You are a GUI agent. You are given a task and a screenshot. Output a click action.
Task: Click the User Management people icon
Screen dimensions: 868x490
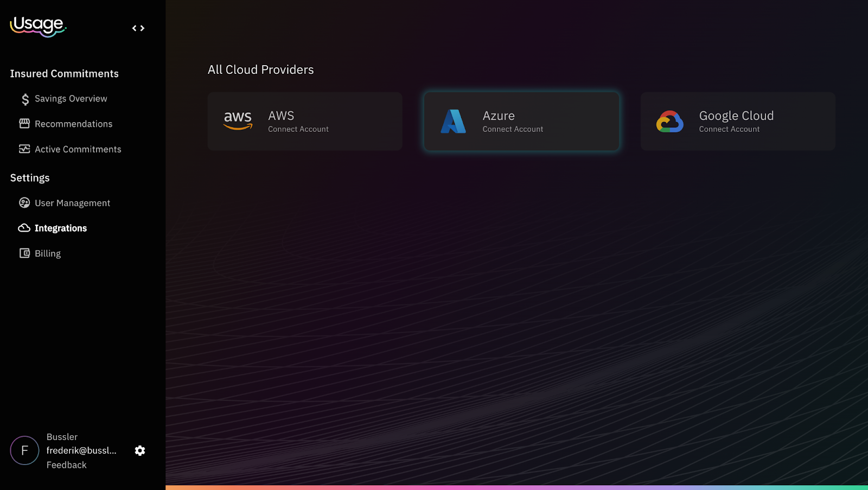point(24,202)
